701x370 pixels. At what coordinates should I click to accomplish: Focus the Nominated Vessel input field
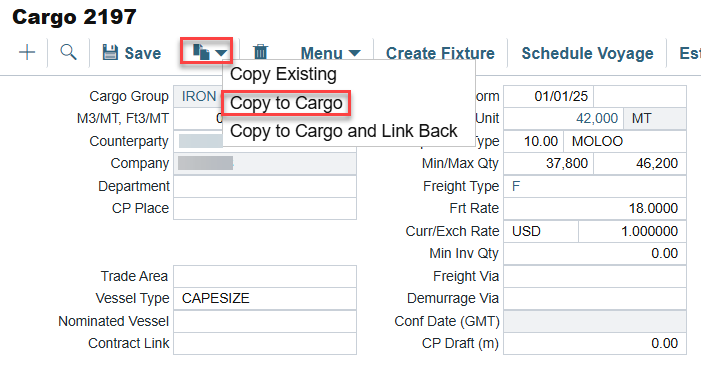click(x=265, y=321)
